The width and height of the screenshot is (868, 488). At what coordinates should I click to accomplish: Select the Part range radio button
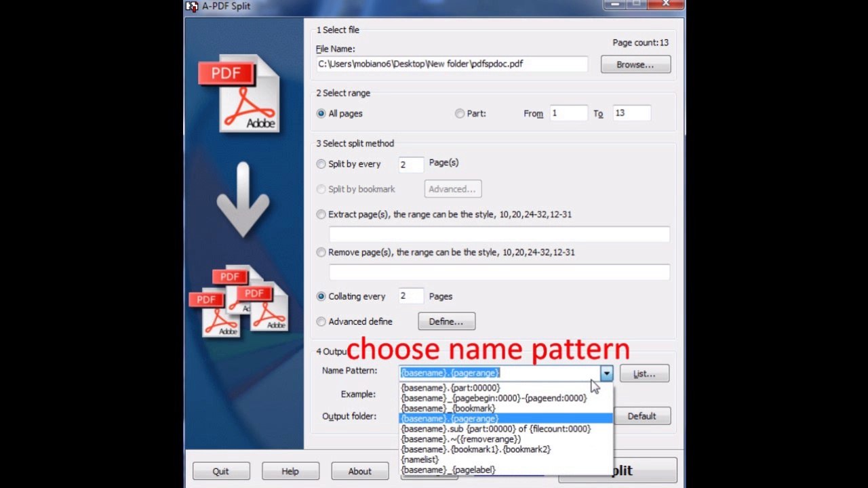coord(460,114)
